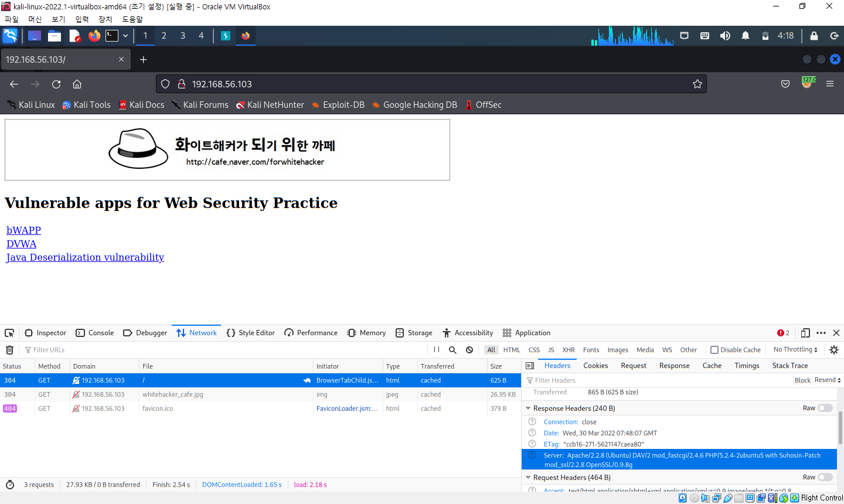
Task: Close the developer tools panel
Action: pos(836,333)
